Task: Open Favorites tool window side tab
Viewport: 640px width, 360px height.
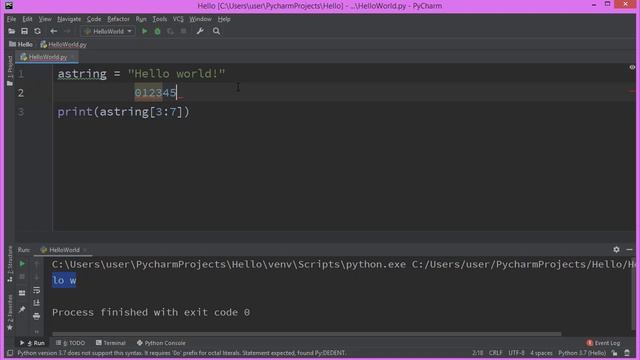Action: coord(10,313)
